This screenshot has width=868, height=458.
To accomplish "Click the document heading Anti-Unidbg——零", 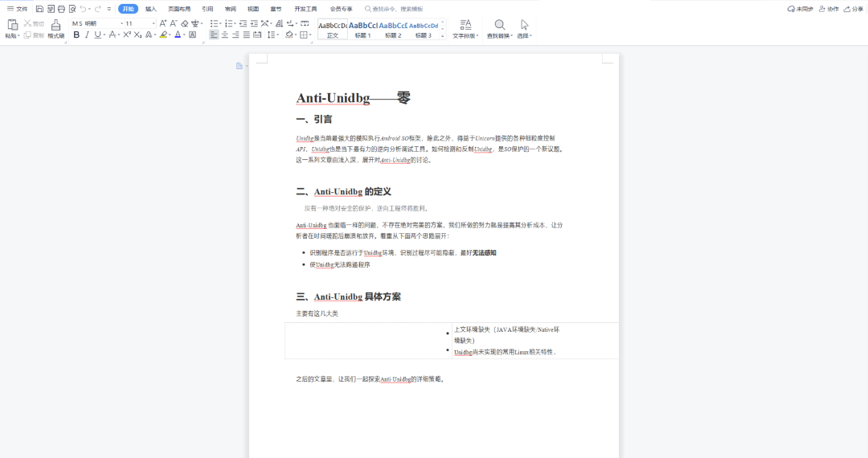I will pos(353,98).
